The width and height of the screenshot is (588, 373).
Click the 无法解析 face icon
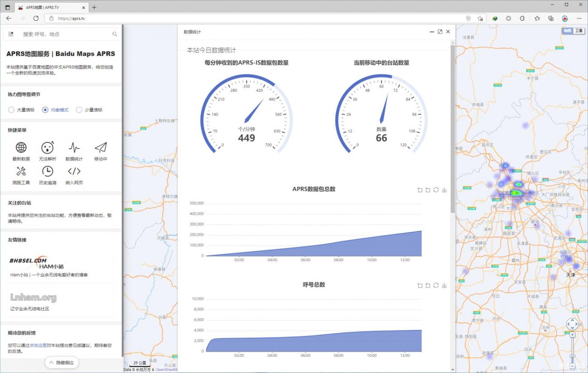pos(47,147)
